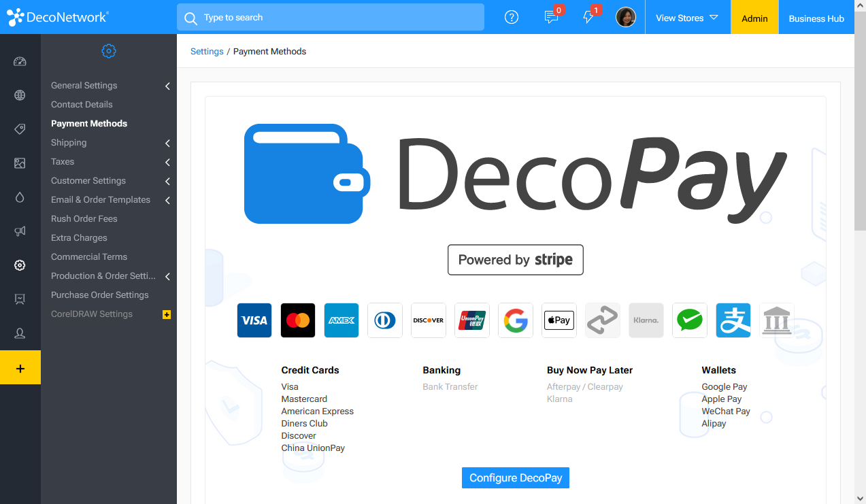Select the Admin tab
The width and height of the screenshot is (866, 504).
tap(754, 18)
